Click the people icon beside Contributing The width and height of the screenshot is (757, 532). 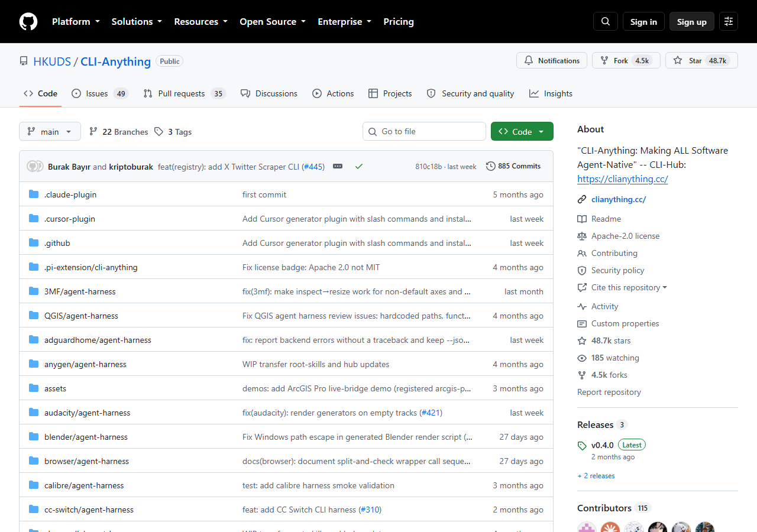pyautogui.click(x=582, y=253)
